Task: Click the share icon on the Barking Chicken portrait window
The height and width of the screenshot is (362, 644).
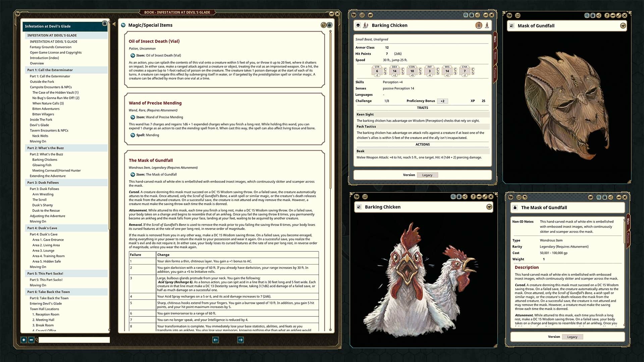Action: click(x=465, y=197)
